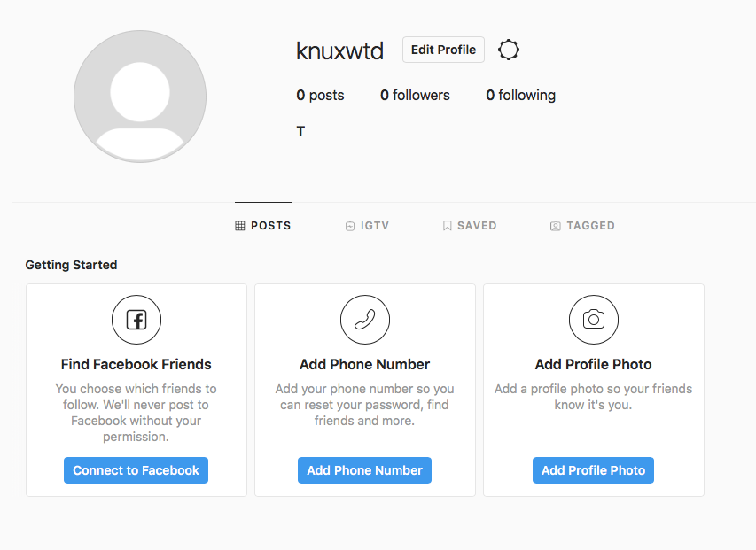Click the bookmark icon beside SAVED
756x550 pixels.
(x=447, y=226)
